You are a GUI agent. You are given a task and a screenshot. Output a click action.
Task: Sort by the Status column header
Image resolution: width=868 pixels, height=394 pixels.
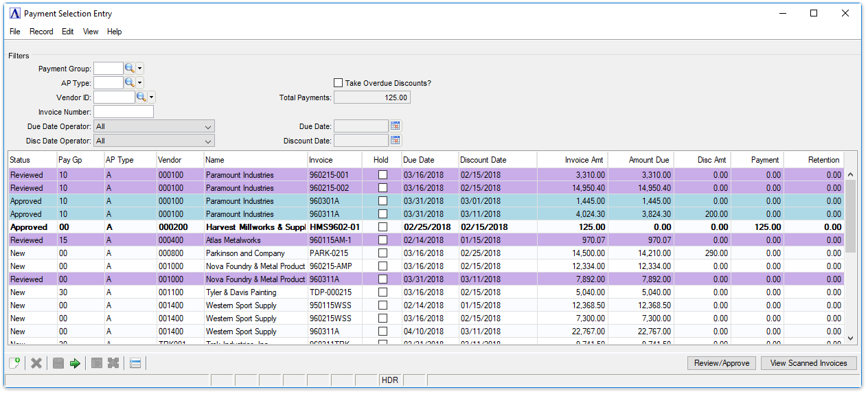[32, 160]
